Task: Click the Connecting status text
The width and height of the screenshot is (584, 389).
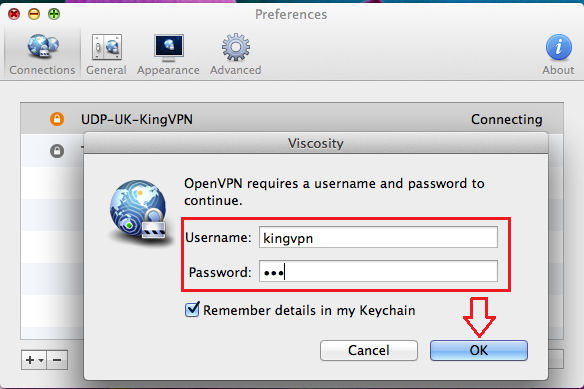Action: coord(507,119)
